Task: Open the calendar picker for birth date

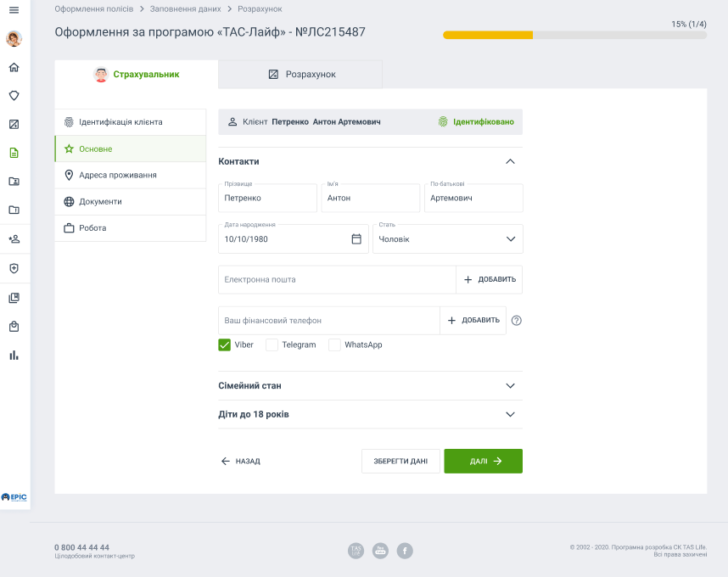Action: 356,239
